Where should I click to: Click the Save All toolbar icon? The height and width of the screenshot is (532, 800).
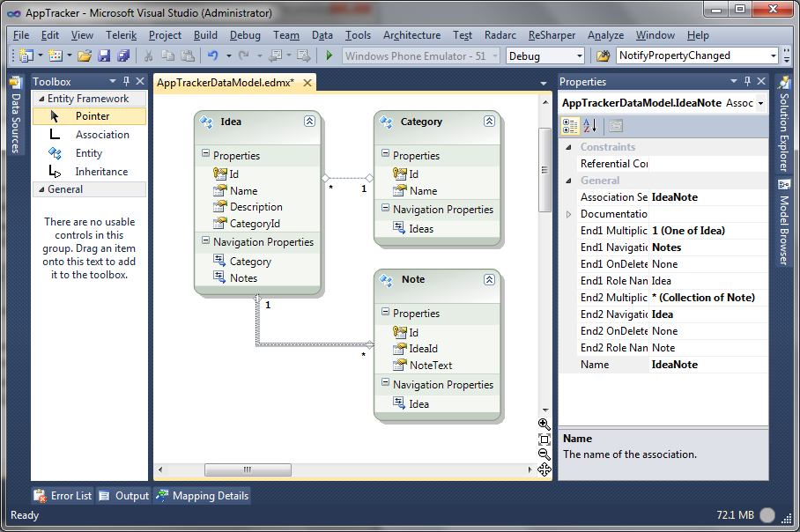[x=123, y=55]
